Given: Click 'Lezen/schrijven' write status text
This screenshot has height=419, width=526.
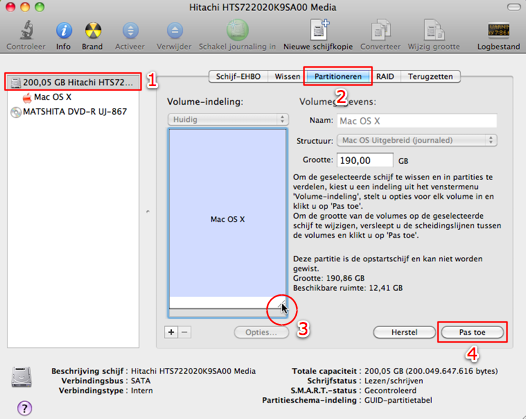Looking at the screenshot, I should point(393,381).
